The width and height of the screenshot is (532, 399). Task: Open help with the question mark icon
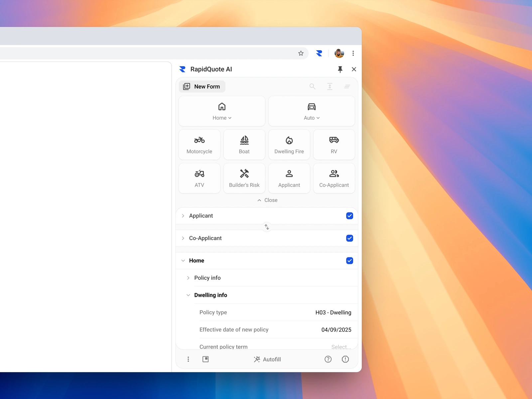pos(328,359)
